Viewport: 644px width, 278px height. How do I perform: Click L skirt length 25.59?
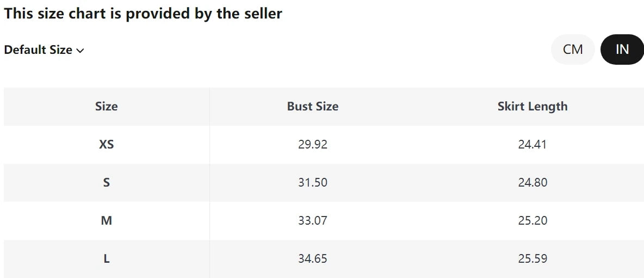click(532, 259)
